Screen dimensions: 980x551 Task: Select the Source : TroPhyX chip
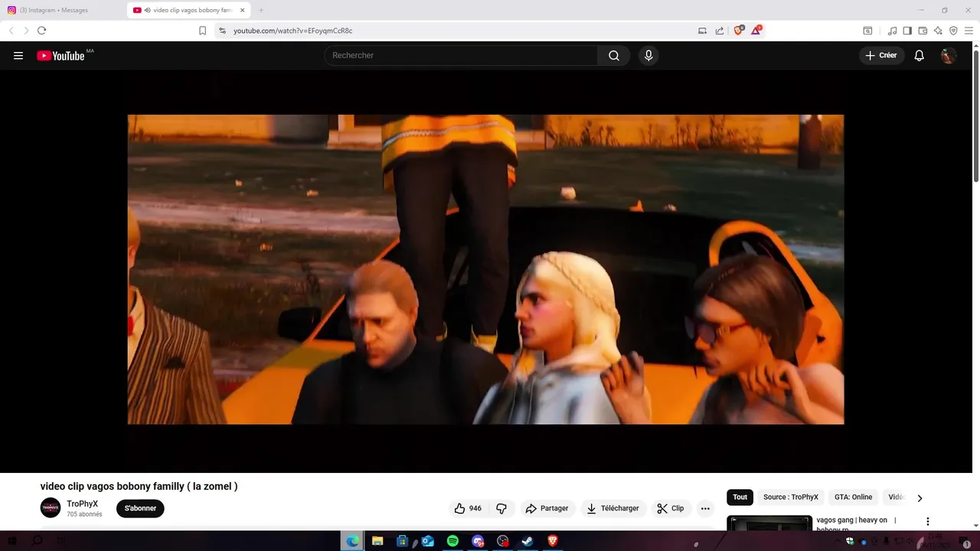pos(791,497)
